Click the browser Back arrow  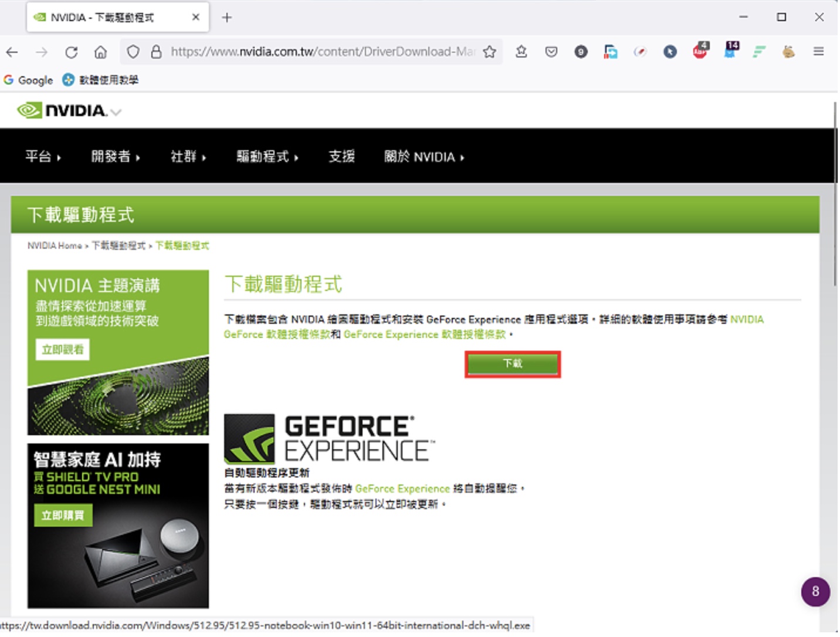12,52
